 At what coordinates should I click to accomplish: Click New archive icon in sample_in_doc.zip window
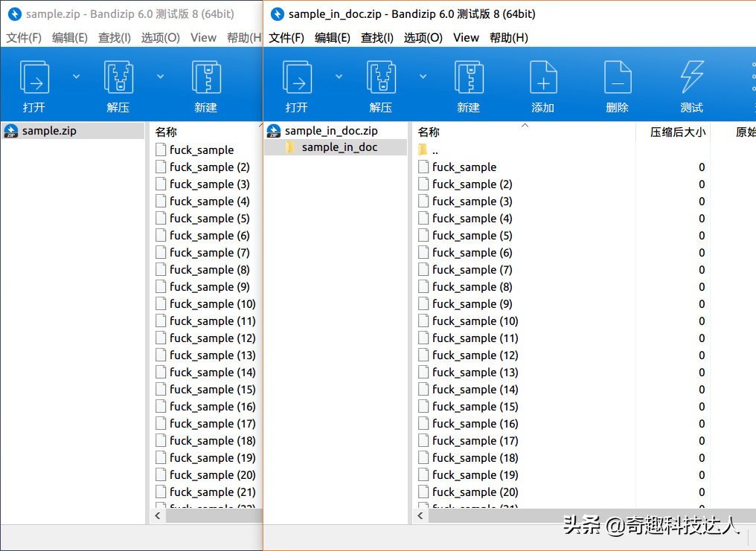tap(469, 77)
